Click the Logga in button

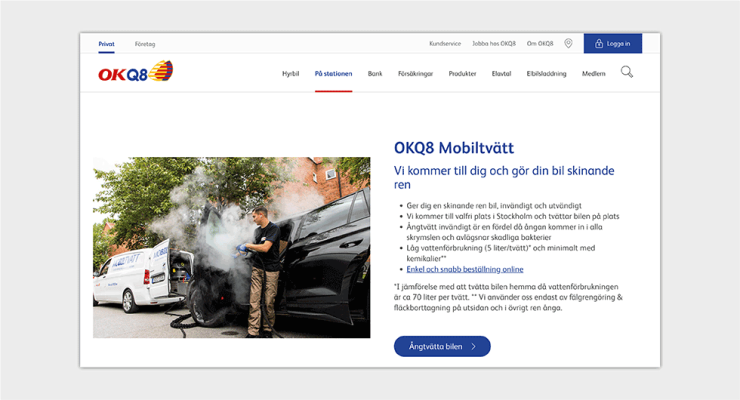(613, 43)
